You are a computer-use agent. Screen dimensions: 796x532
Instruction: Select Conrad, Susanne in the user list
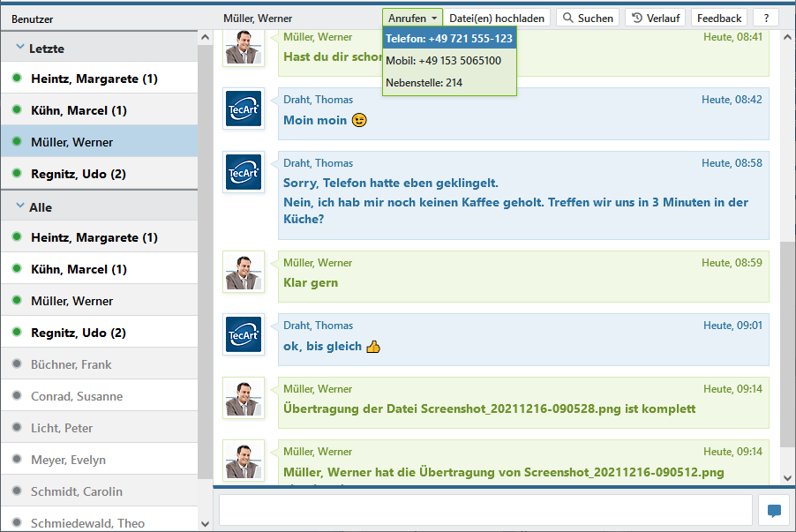[x=77, y=396]
